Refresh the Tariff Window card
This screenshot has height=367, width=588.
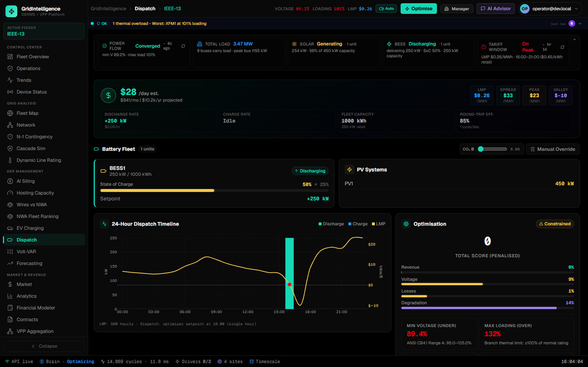coord(562,47)
